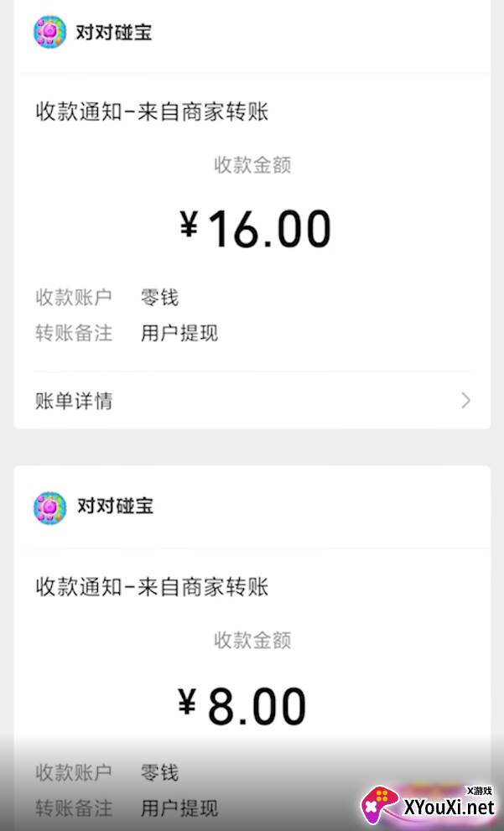This screenshot has width=504, height=831.
Task: Tap 用户提现 in the ¥16.00 payment card
Action: coord(179,333)
